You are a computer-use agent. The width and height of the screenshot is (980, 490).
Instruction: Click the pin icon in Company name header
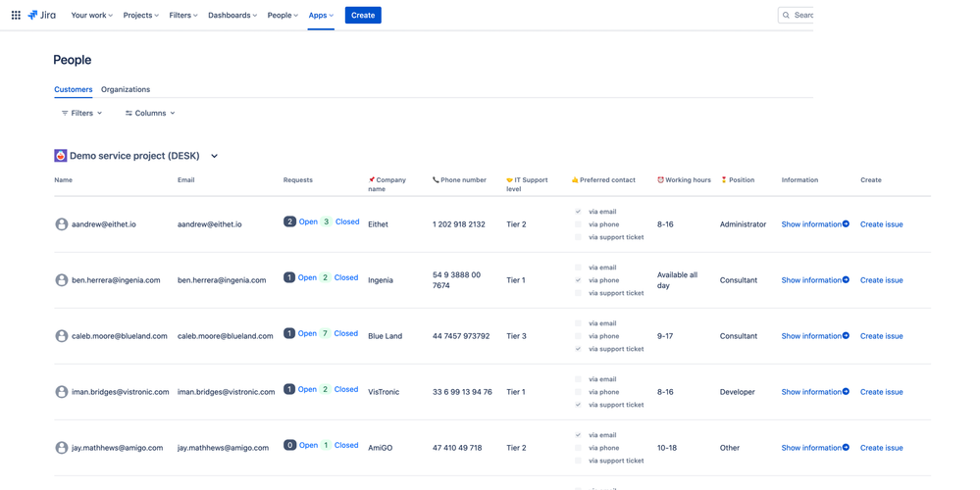point(371,179)
